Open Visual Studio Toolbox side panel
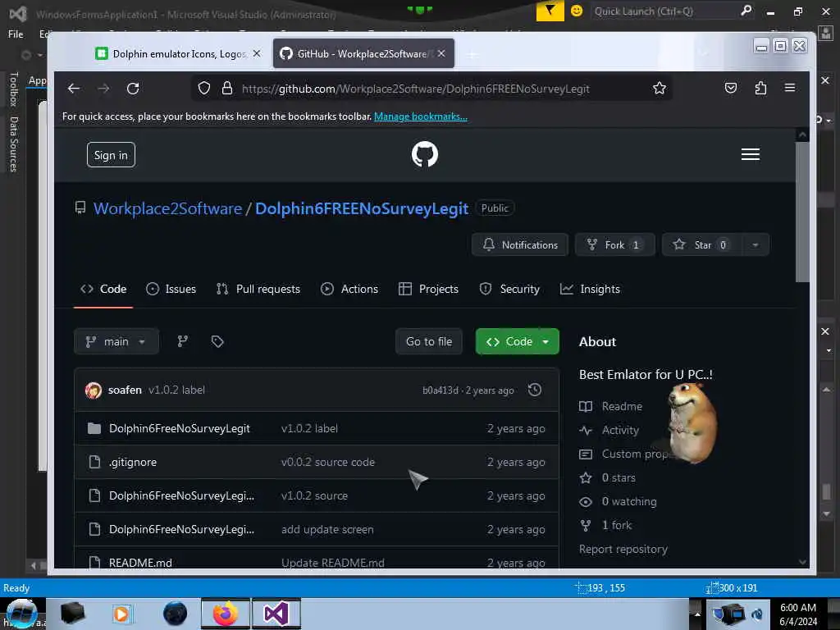The height and width of the screenshot is (630, 840). click(x=14, y=89)
